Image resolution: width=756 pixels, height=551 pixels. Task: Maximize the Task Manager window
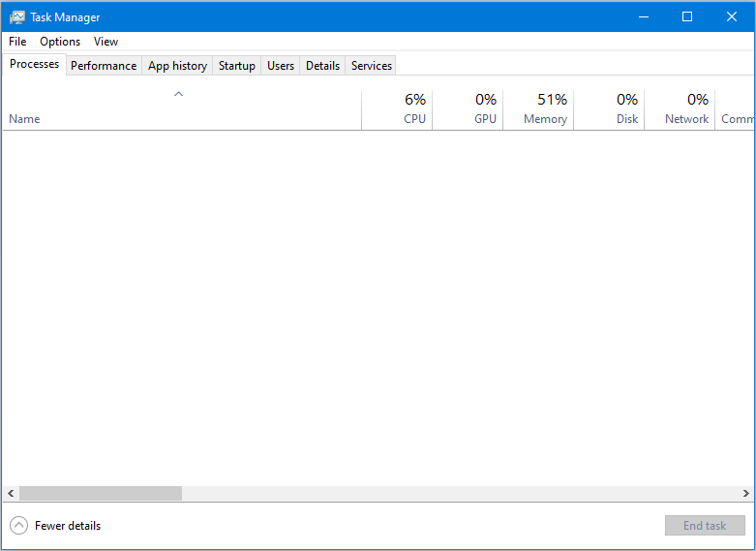click(687, 16)
